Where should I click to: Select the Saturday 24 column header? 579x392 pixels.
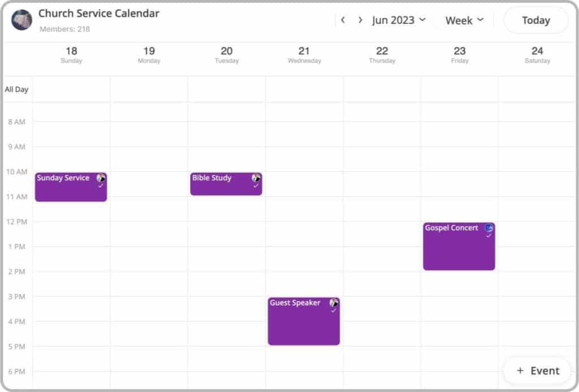coord(537,55)
